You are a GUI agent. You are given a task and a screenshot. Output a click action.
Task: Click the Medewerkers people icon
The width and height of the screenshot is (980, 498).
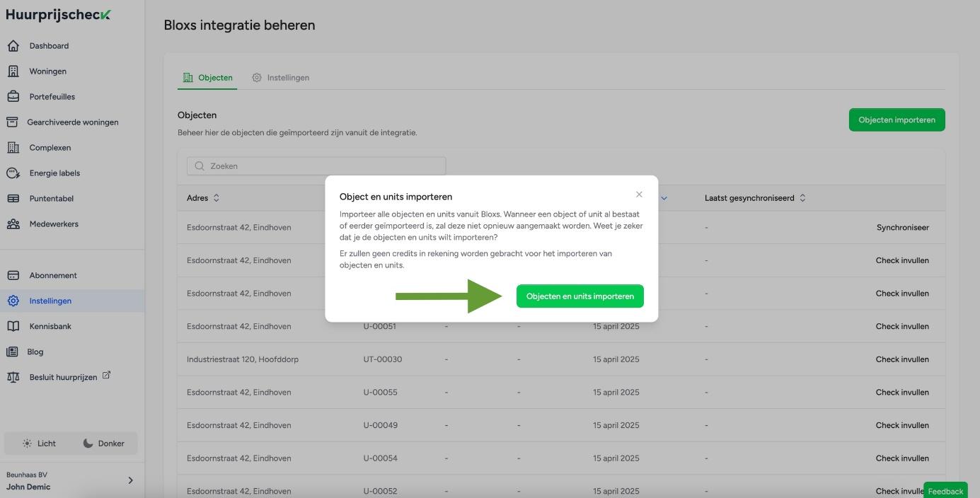click(x=13, y=224)
